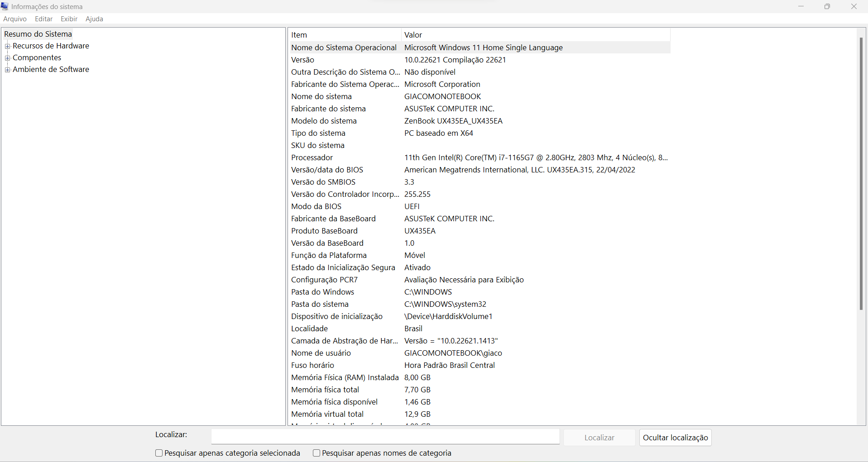The height and width of the screenshot is (462, 868).
Task: Select the Localidade row
Action: click(480, 329)
